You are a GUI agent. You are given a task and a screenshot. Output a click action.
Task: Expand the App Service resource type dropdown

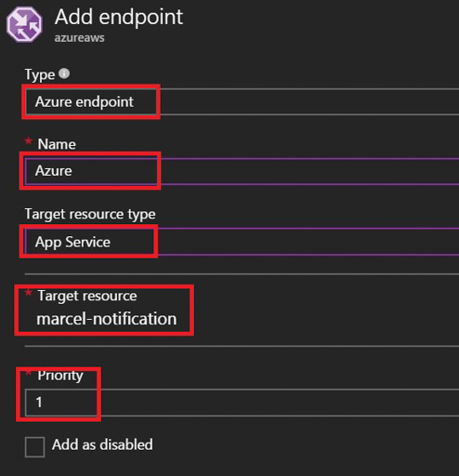(x=242, y=242)
